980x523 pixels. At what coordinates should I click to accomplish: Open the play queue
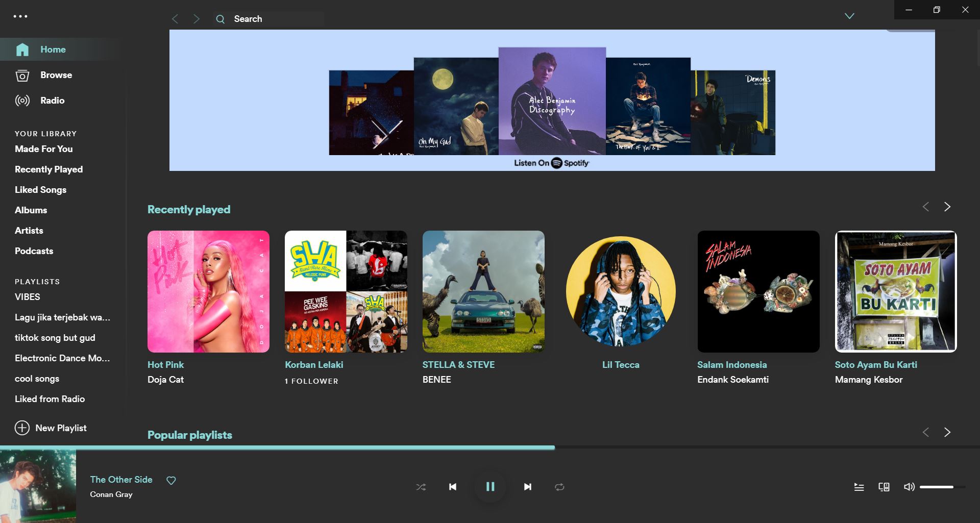[859, 487]
